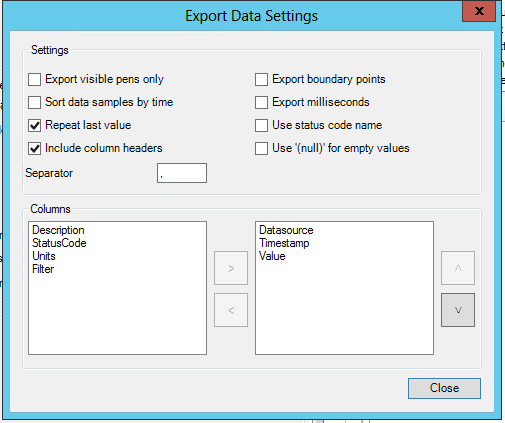Click into the Separator text field
The width and height of the screenshot is (505, 423).
click(x=182, y=173)
